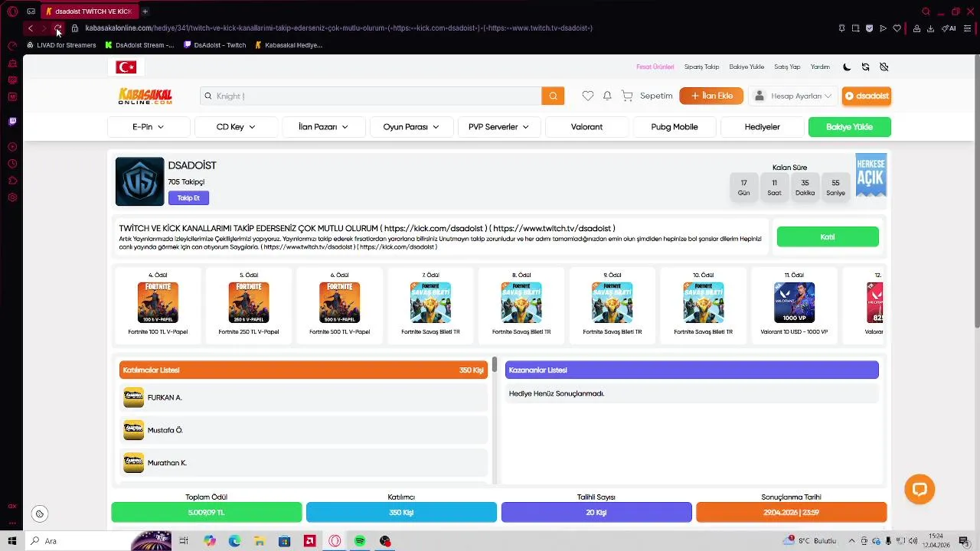Image resolution: width=980 pixels, height=551 pixels.
Task: Expand the PVP Serverler dropdown
Action: coord(498,127)
